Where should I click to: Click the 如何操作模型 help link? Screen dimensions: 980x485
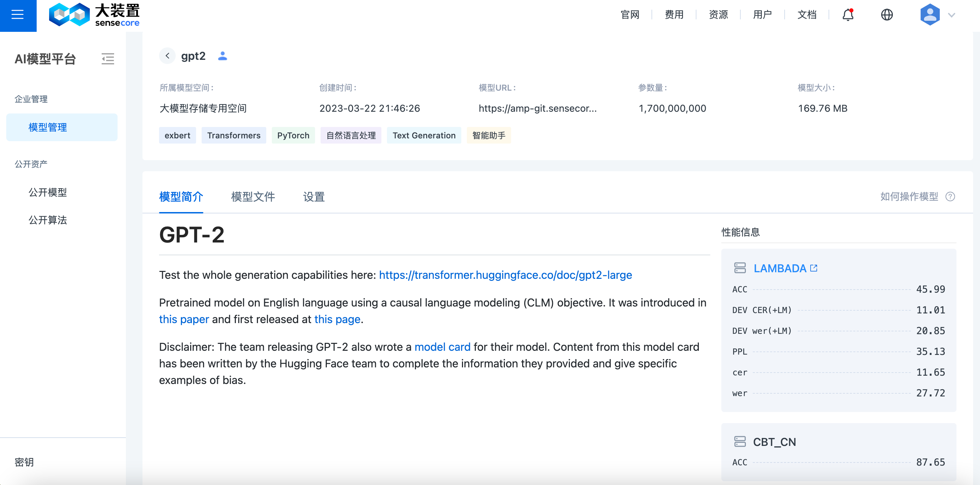909,196
